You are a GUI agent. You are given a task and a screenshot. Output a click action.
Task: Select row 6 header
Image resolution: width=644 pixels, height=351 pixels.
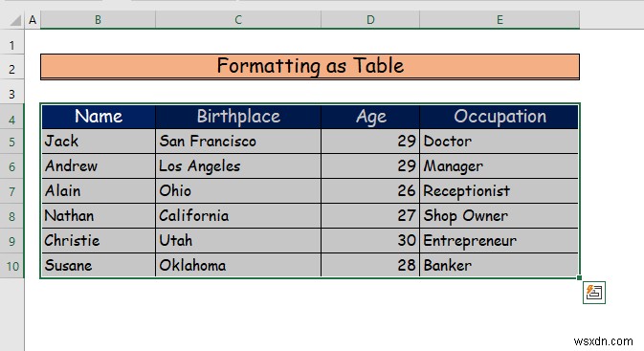tap(11, 166)
